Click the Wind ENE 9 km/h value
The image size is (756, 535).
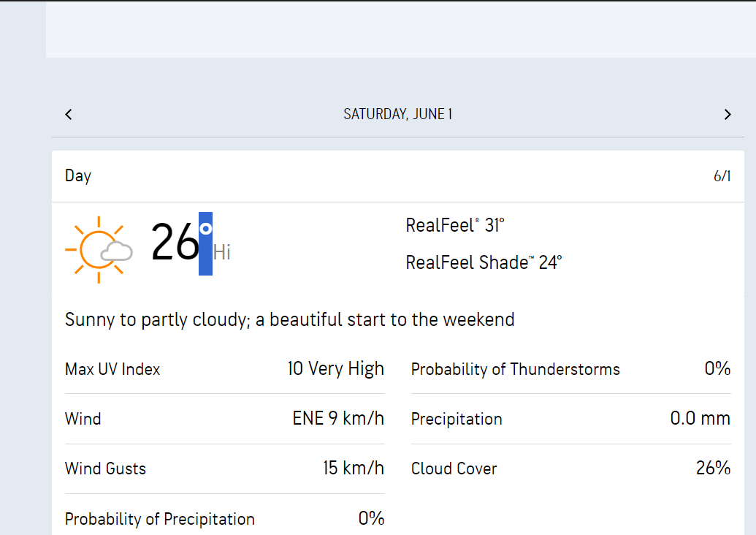[x=338, y=419]
